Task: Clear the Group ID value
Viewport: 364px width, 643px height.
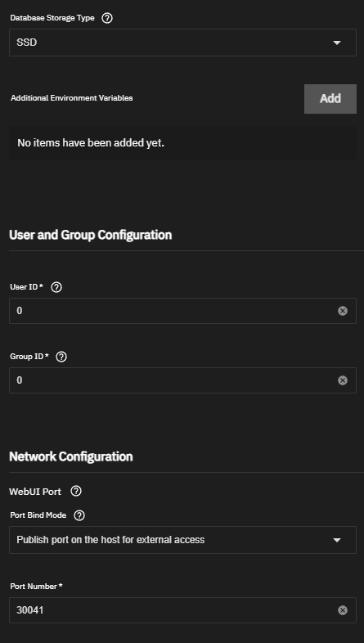Action: (343, 380)
